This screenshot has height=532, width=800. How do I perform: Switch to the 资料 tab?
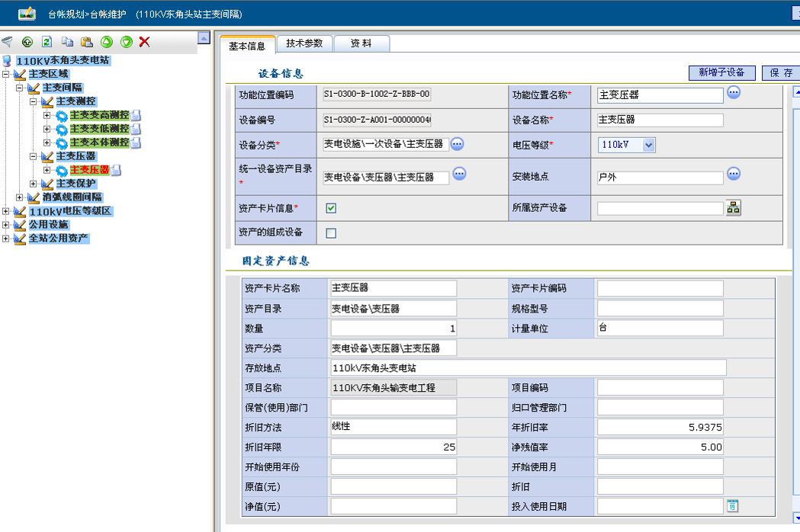[x=361, y=43]
